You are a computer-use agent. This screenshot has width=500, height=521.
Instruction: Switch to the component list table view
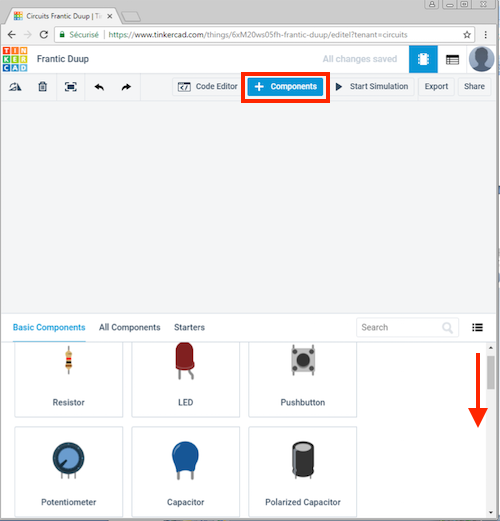coord(452,60)
